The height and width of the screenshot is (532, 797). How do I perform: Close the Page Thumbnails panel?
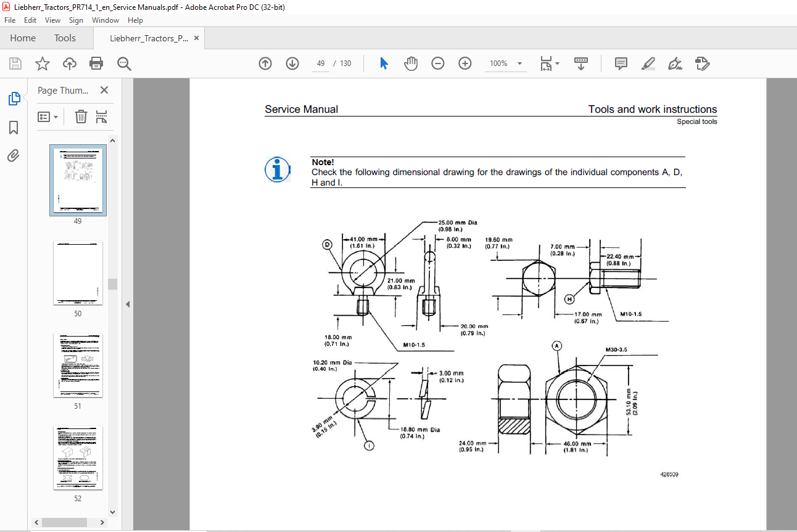pos(104,91)
